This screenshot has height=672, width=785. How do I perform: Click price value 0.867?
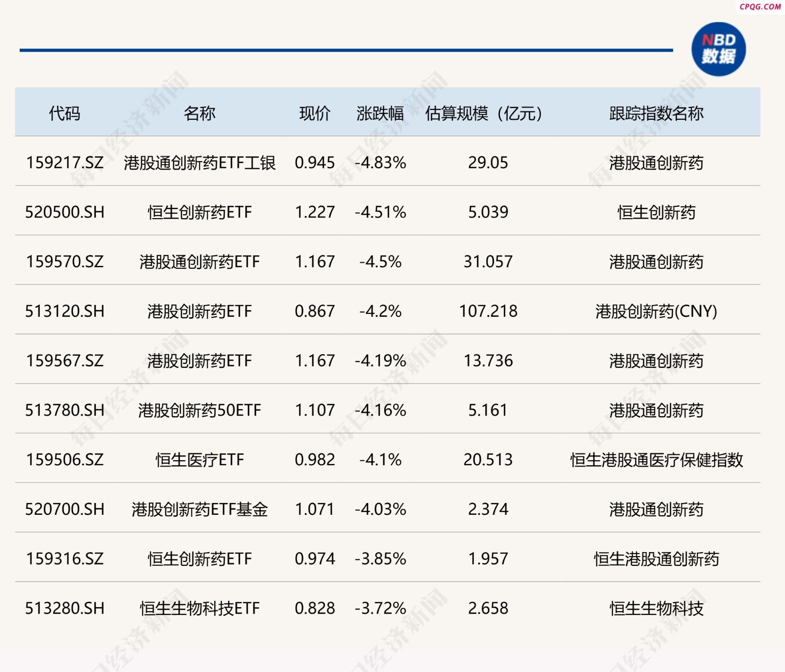(315, 311)
